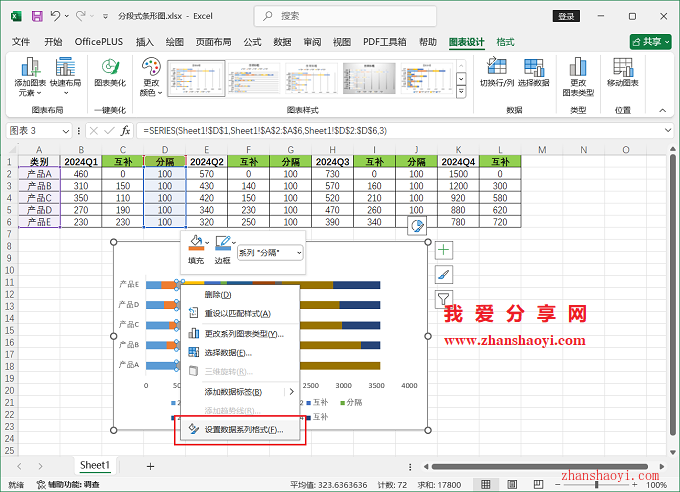Click the 共享 share button

click(x=650, y=42)
